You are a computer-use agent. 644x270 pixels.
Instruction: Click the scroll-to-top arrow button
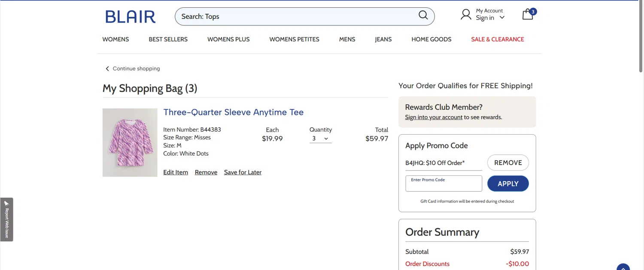623,267
